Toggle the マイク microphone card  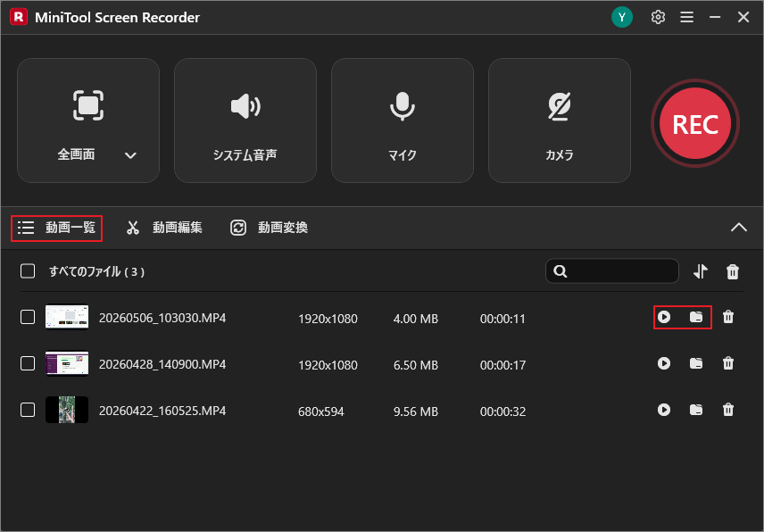point(403,121)
